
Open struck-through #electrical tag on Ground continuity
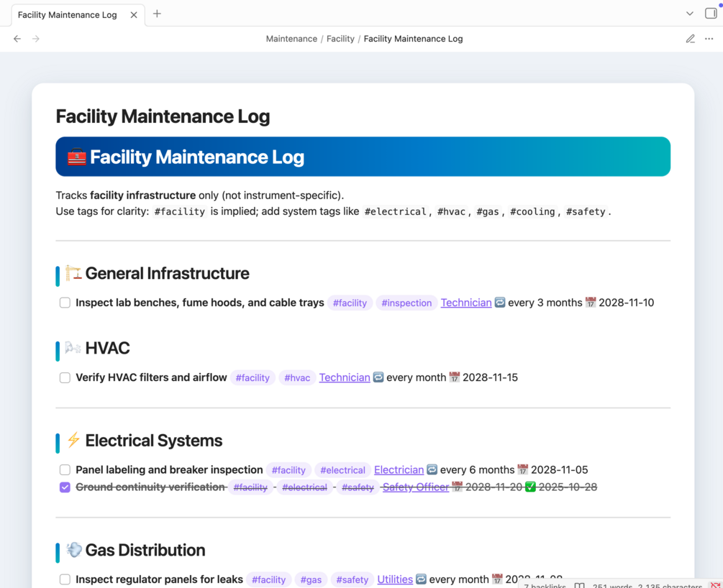click(304, 487)
